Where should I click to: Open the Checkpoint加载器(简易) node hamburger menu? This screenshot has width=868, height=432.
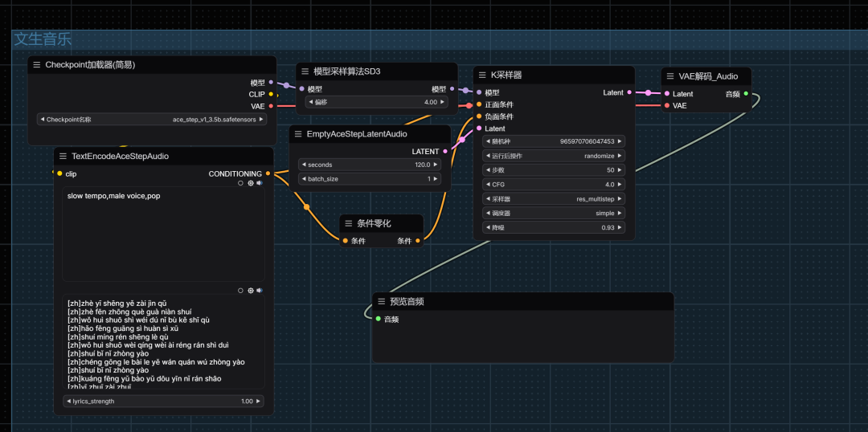[x=36, y=65]
